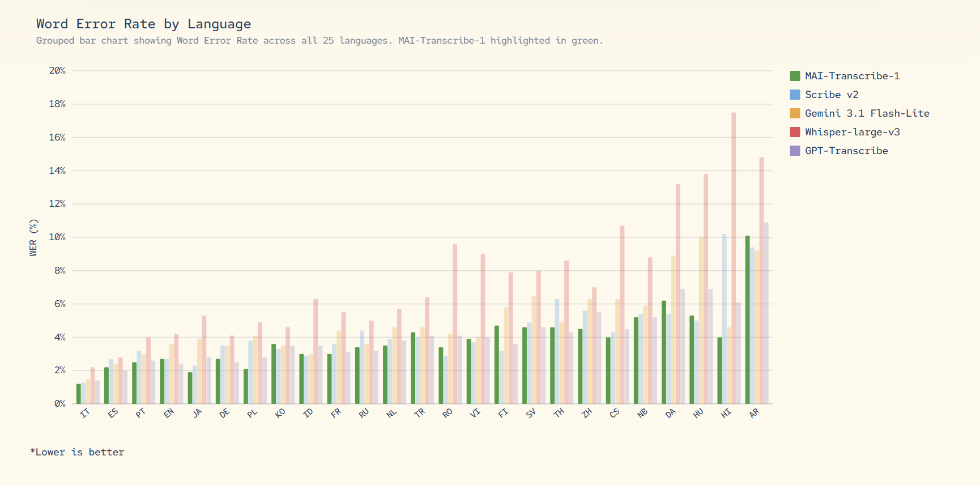The height and width of the screenshot is (486, 980).
Task: Click the tallest red Whisper bar for HI
Action: pyautogui.click(x=734, y=258)
